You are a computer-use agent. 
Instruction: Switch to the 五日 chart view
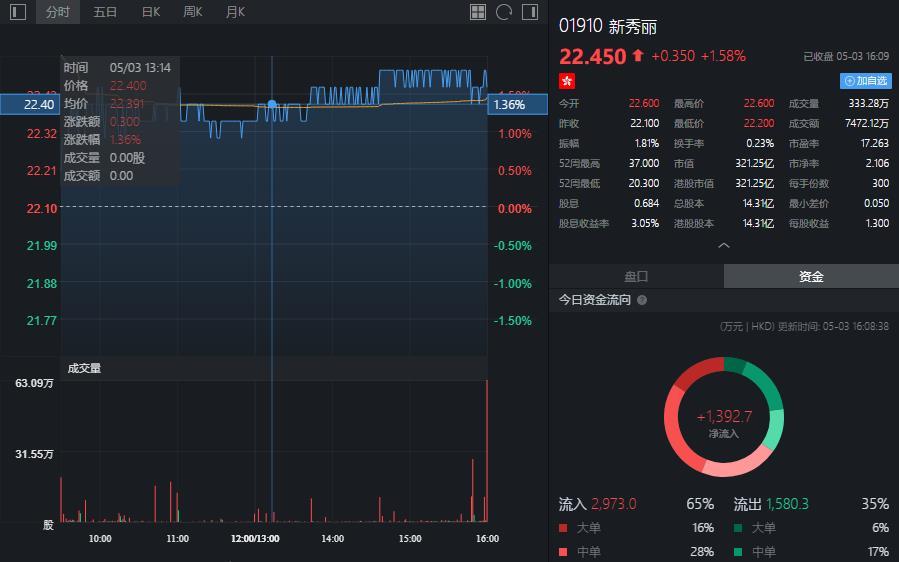(x=105, y=12)
